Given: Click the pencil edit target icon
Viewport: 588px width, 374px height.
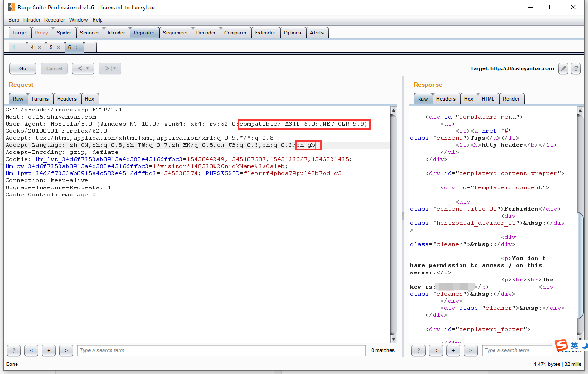Looking at the screenshot, I should point(563,68).
